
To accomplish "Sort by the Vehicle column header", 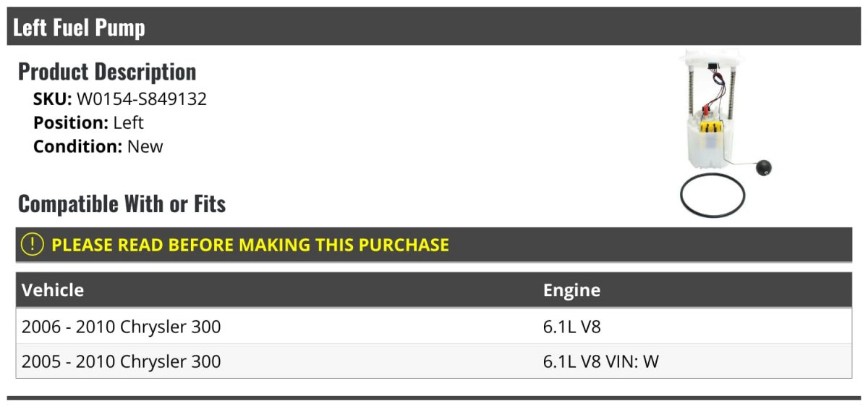I will (x=53, y=290).
